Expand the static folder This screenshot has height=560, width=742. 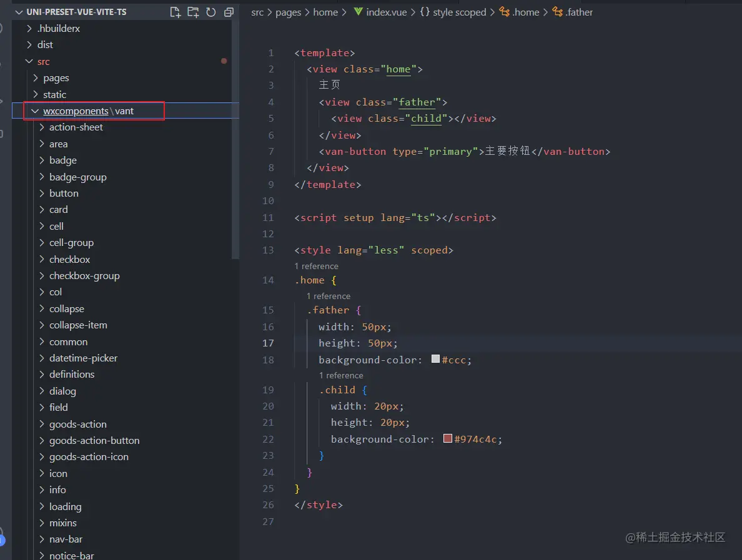tap(36, 94)
